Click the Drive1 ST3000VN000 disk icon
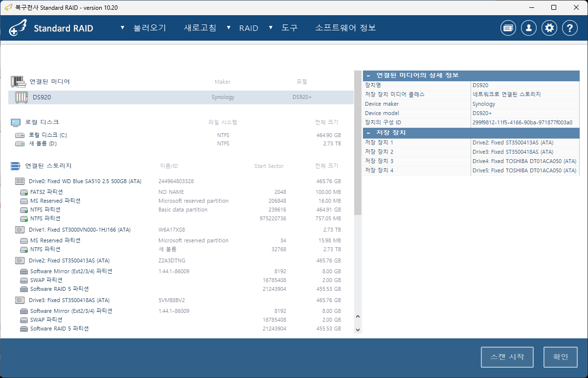 click(x=20, y=230)
